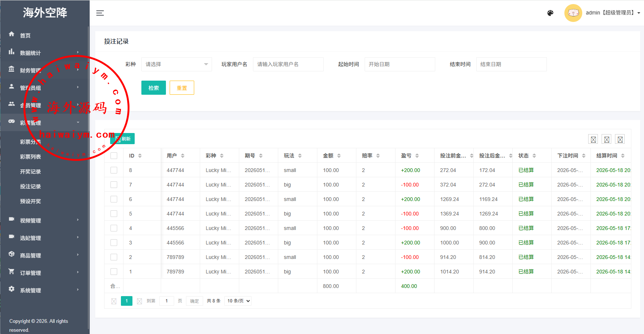The image size is (644, 334).
Task: Check the row with ID 8
Action: pyautogui.click(x=114, y=170)
